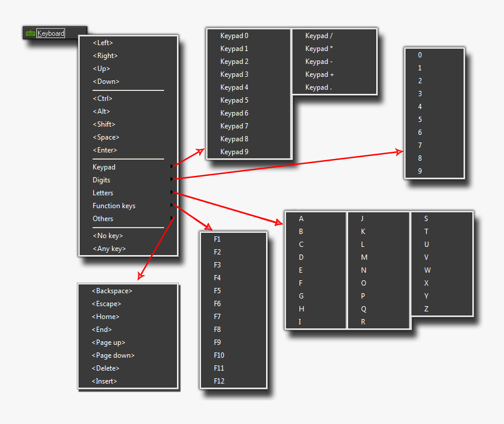Click the Keyboard title label

pyautogui.click(x=51, y=33)
